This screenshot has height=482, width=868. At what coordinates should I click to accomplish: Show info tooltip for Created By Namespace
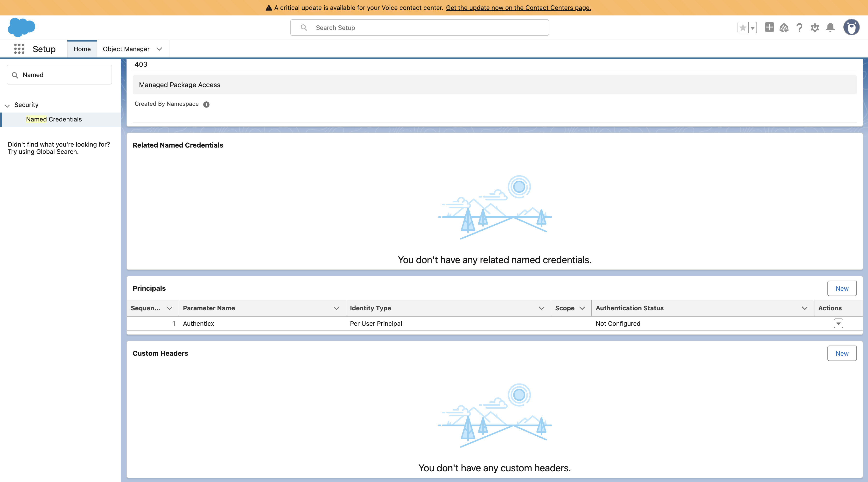tap(206, 105)
